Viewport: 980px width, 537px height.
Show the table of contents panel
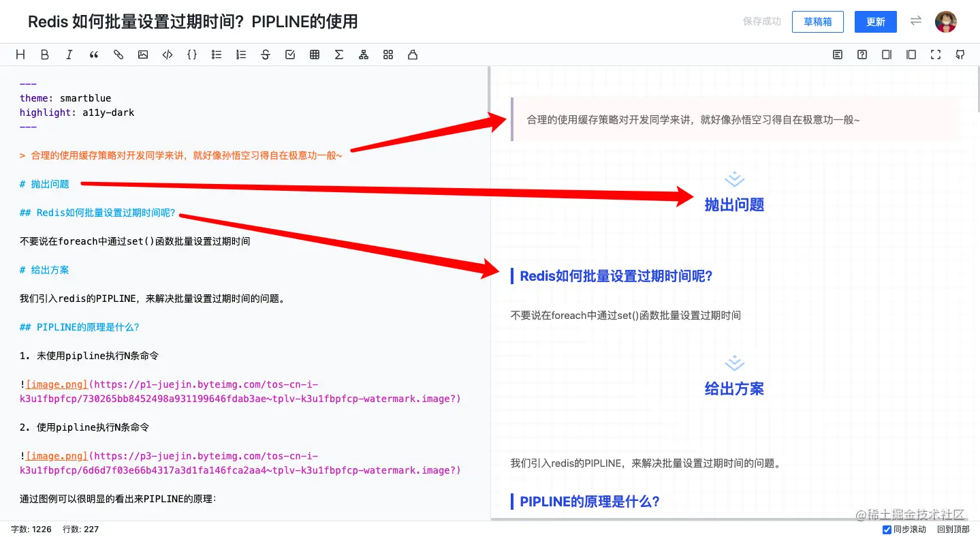click(x=838, y=55)
